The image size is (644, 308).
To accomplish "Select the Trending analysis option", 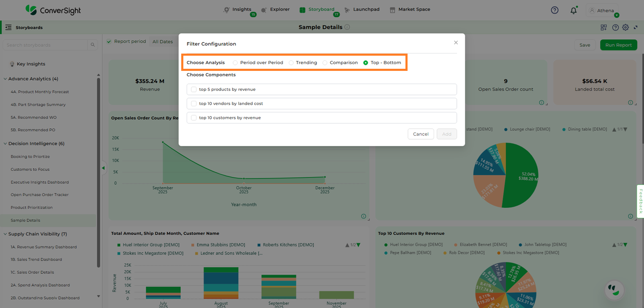I will click(291, 63).
